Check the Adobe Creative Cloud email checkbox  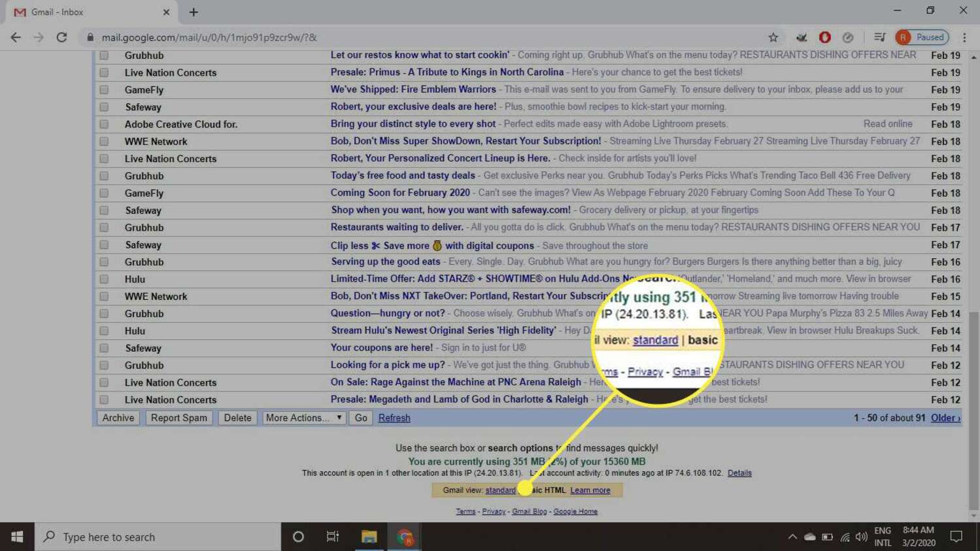click(x=104, y=124)
